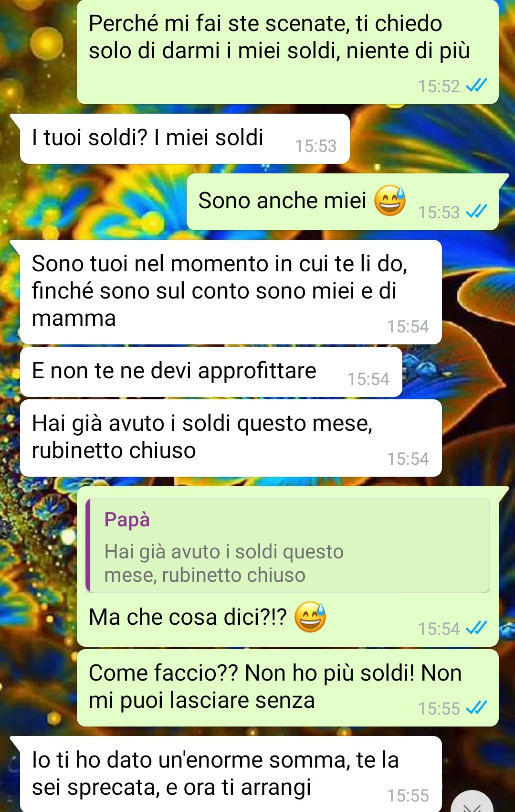Select message "E non te ne devi approfittare"
This screenshot has height=812, width=515.
click(x=211, y=372)
